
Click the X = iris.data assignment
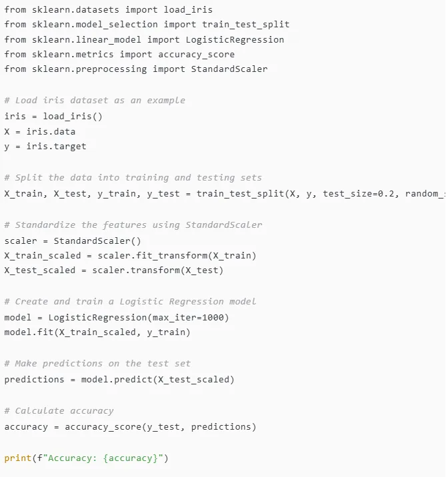40,132
